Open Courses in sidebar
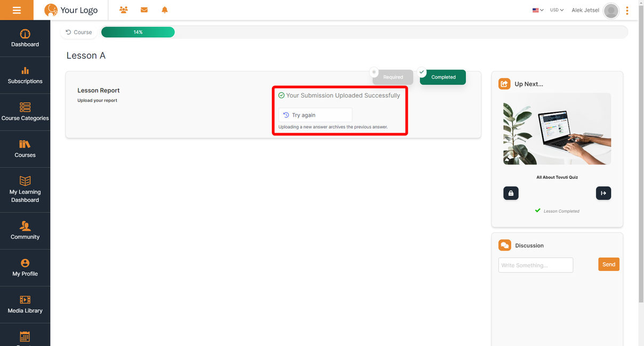The width and height of the screenshot is (644, 346). [25, 149]
